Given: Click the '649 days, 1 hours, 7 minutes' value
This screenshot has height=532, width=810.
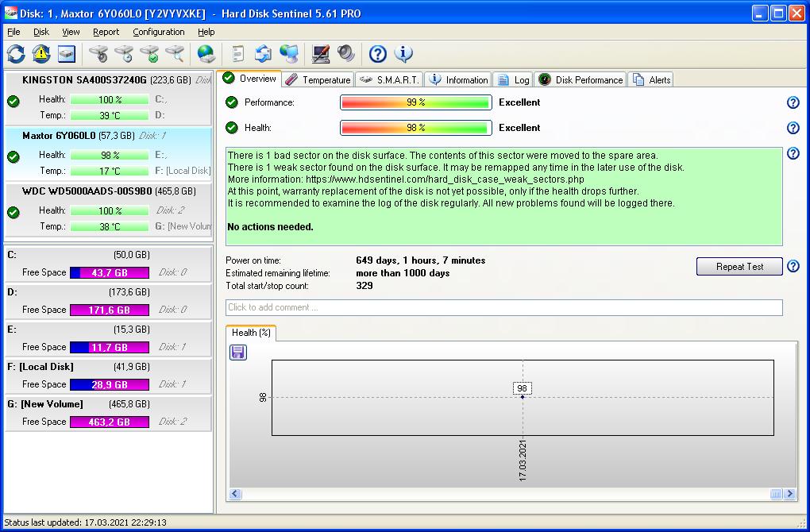Looking at the screenshot, I should (x=421, y=260).
